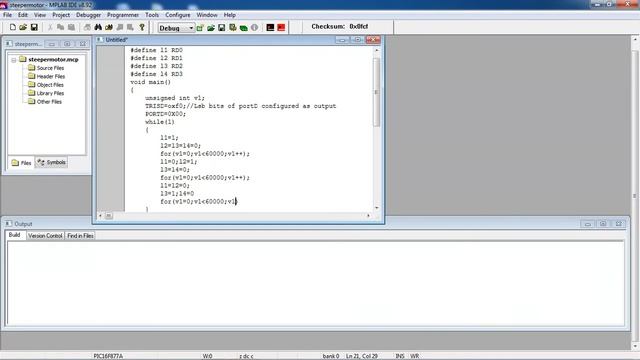Open the Debug build configuration dropdown
This screenshot has width=640, height=360.
[176, 28]
